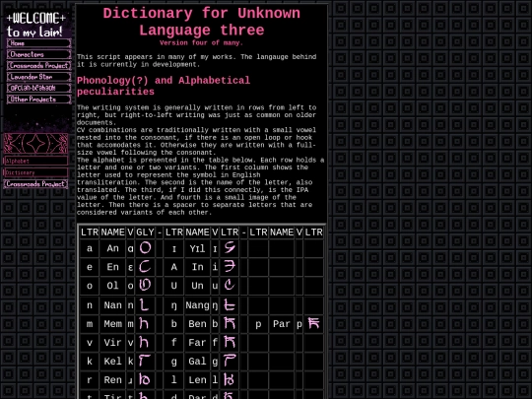Click the 'Version four of many.' subtitle
Viewport: 532px width, 399px height.
pyautogui.click(x=202, y=43)
